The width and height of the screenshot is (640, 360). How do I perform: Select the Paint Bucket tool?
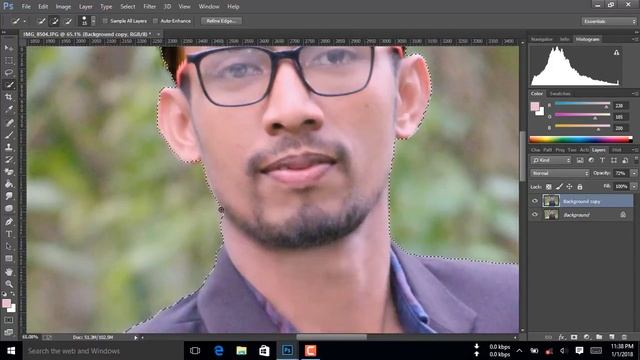point(9,184)
